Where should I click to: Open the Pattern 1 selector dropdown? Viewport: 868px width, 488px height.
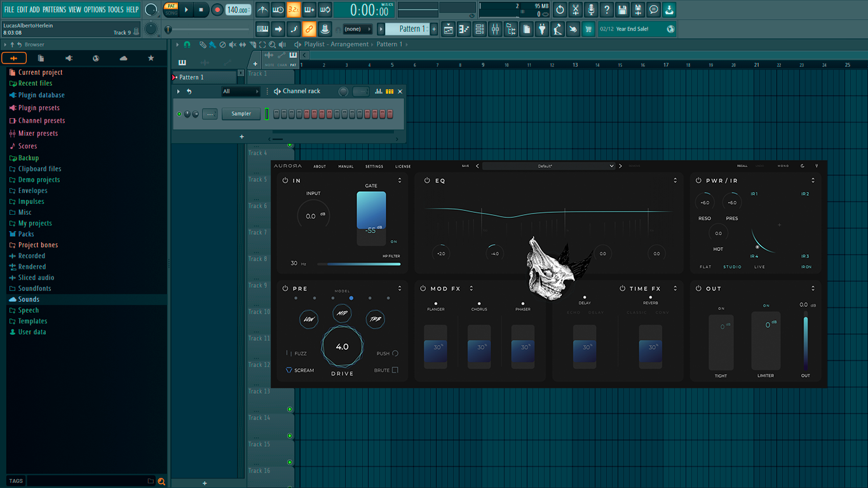point(408,29)
